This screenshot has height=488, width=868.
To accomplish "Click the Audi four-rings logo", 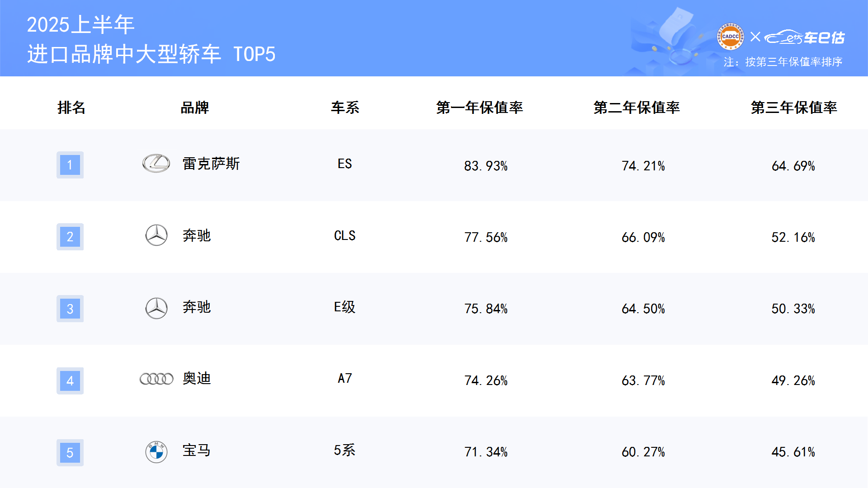I will 156,379.
